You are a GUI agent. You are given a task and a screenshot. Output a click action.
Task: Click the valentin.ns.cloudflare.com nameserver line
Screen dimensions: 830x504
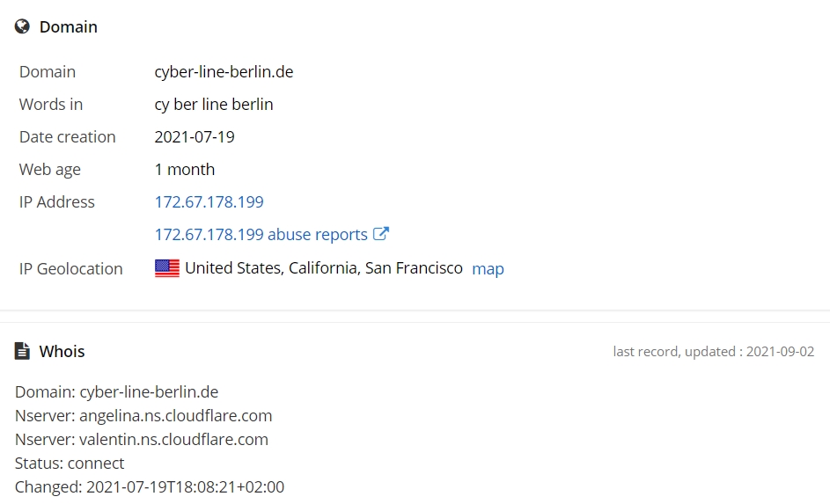(142, 440)
